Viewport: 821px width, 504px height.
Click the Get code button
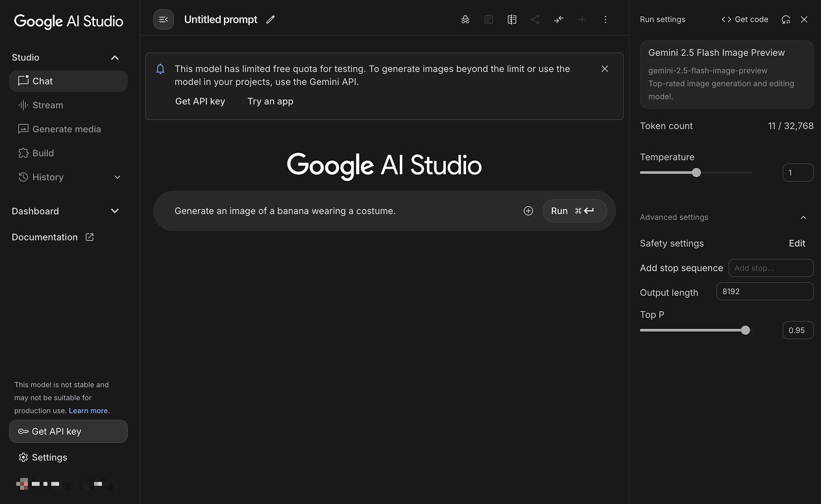click(745, 19)
